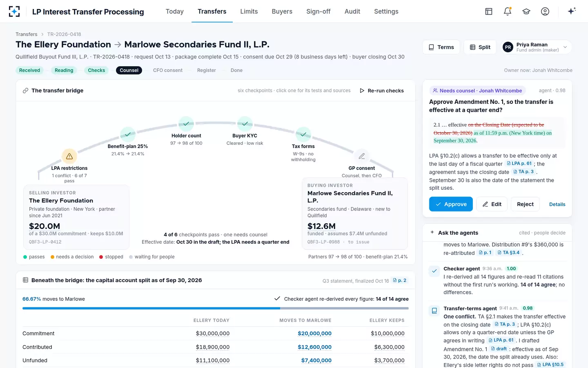The height and width of the screenshot is (368, 588).
Task: Click the transfer bridge link icon
Action: coord(25,91)
